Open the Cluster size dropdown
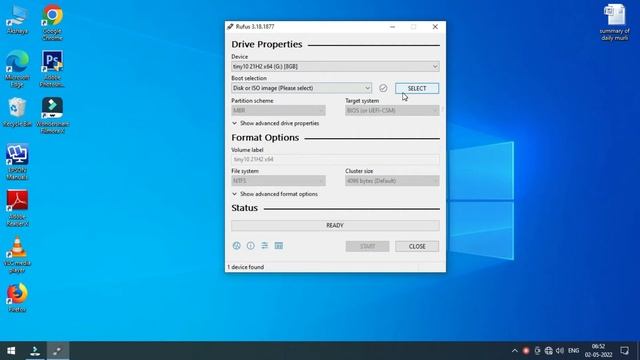 392,181
